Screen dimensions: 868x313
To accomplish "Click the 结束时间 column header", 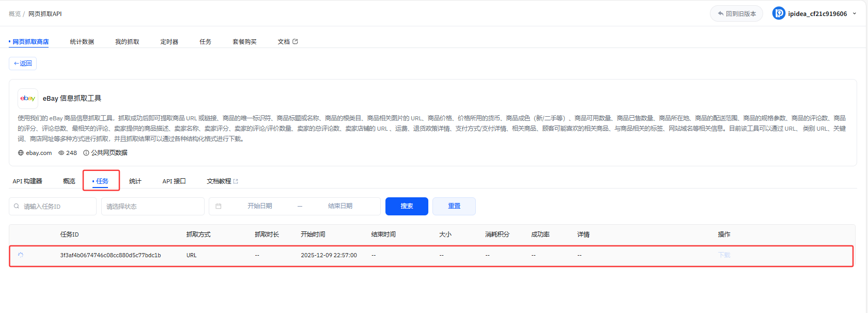I will pos(383,234).
